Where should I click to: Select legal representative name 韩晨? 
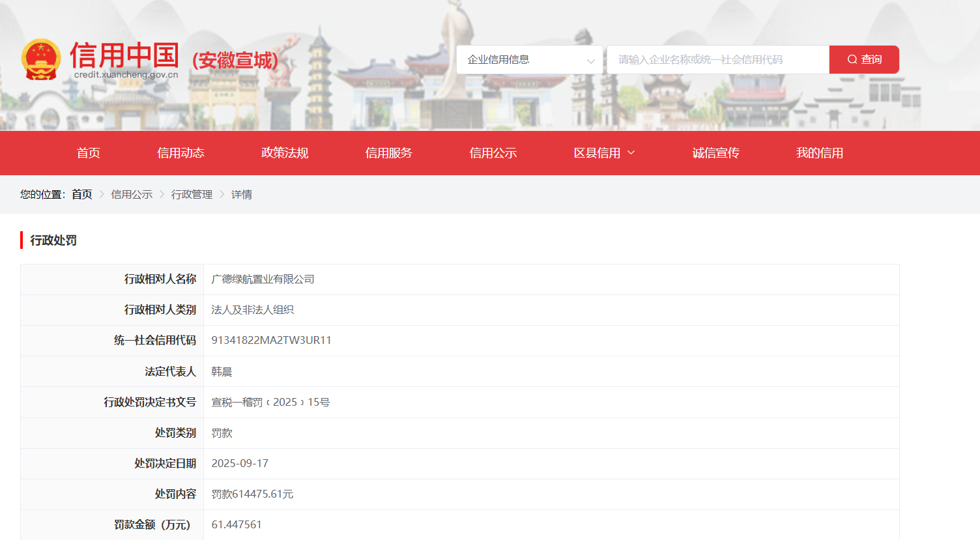(x=222, y=372)
